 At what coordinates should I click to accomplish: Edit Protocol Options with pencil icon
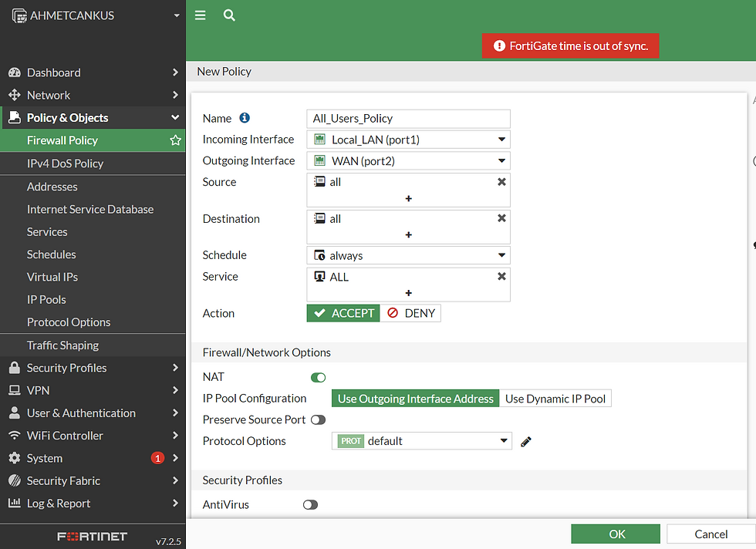pyautogui.click(x=526, y=442)
